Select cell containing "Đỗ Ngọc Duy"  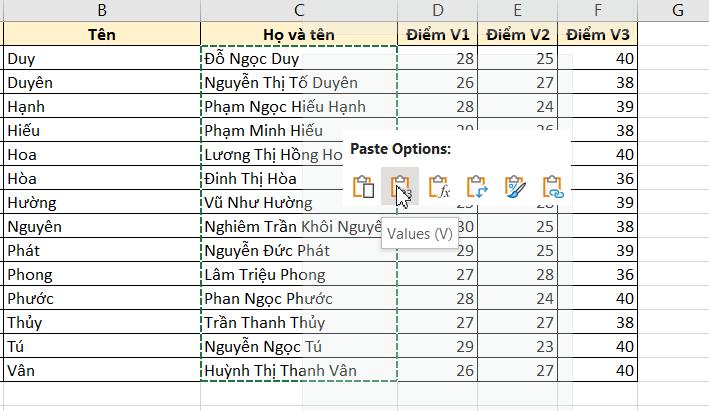(298, 59)
